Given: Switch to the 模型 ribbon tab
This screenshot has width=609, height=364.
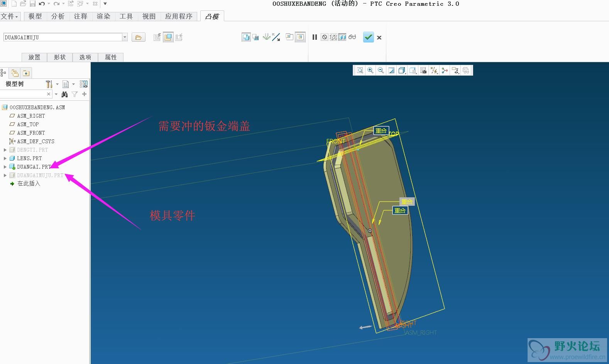Looking at the screenshot, I should (x=35, y=16).
